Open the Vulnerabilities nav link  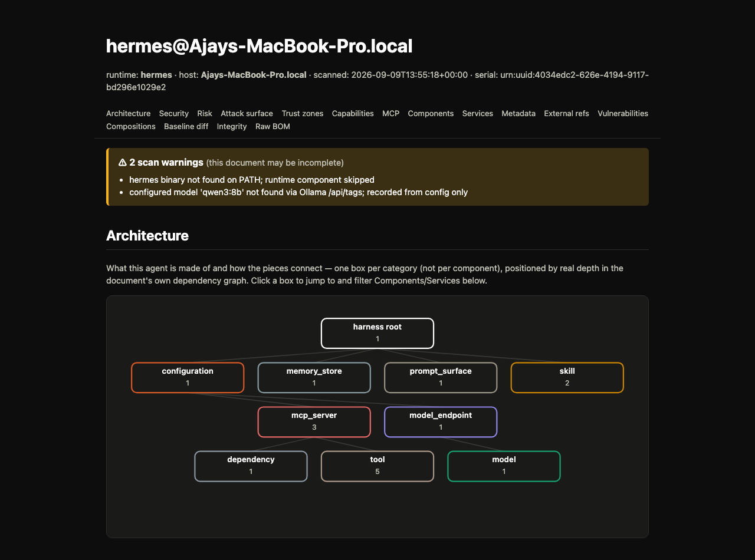click(623, 113)
